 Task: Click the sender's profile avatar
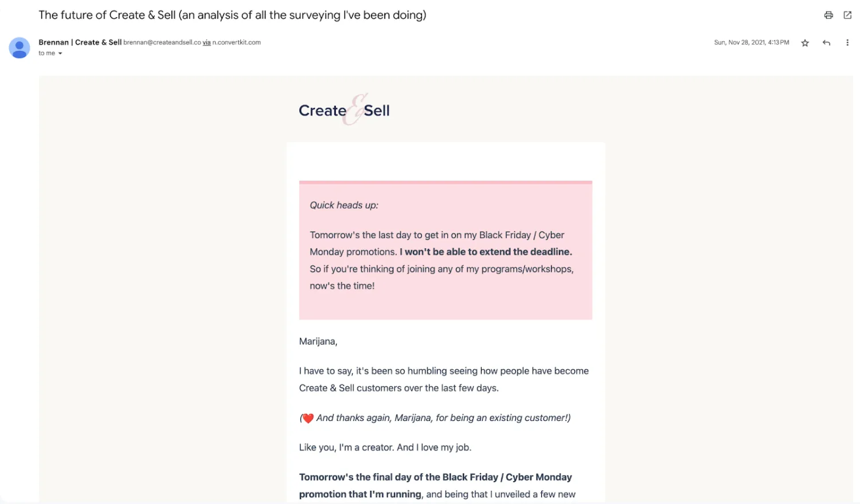point(19,48)
